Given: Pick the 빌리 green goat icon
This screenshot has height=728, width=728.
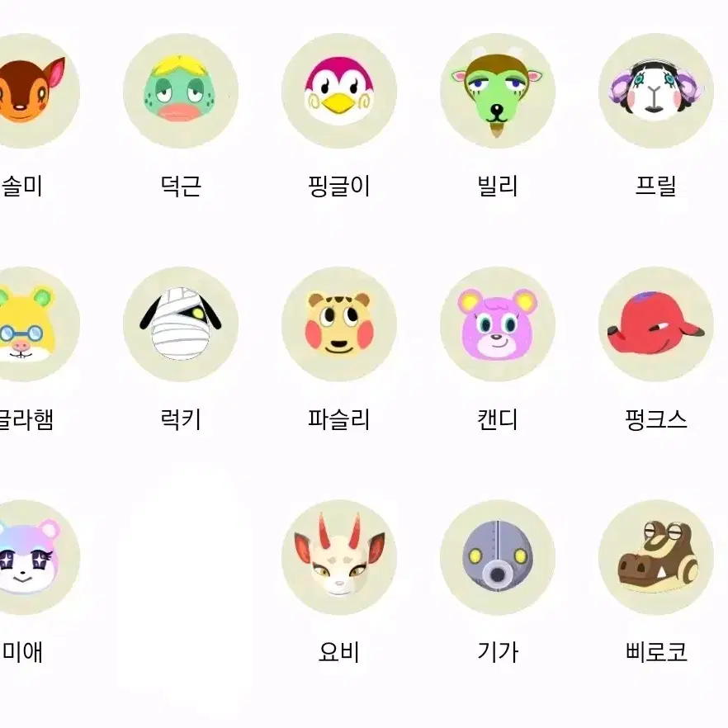Looking at the screenshot, I should coord(497,91).
